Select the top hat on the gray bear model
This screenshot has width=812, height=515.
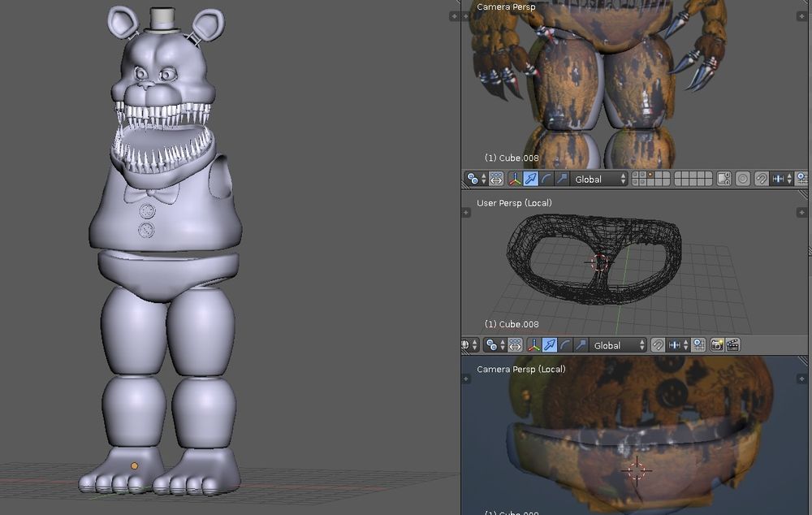162,19
